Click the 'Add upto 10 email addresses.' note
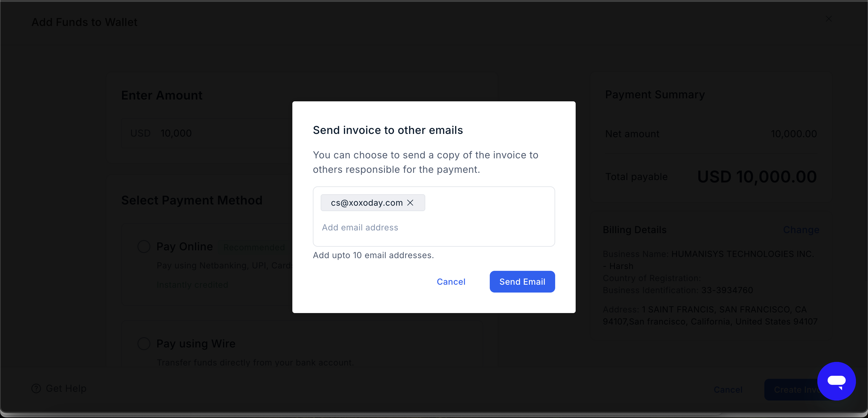 [373, 255]
